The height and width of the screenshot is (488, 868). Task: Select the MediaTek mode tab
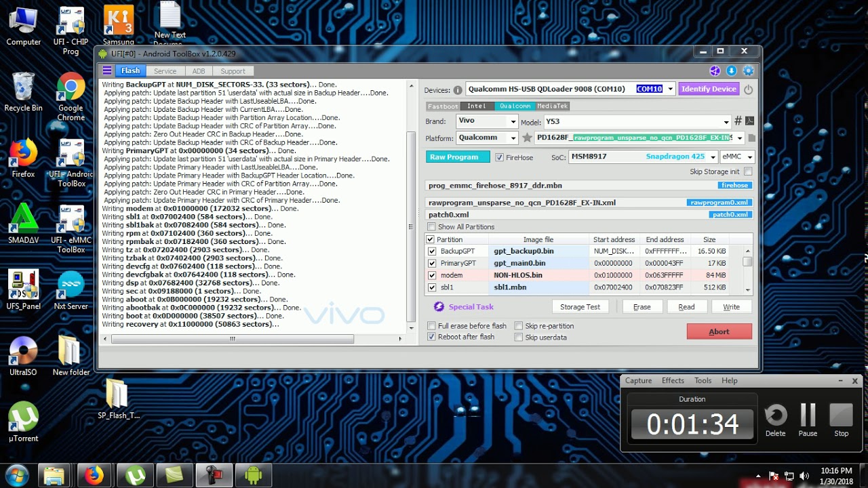coord(553,106)
